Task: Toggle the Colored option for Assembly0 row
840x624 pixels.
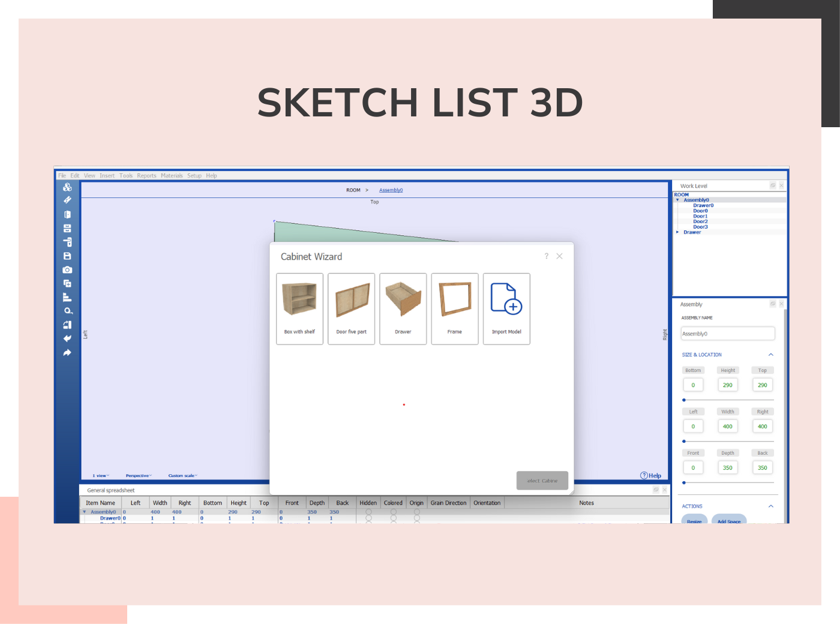Action: click(x=393, y=512)
